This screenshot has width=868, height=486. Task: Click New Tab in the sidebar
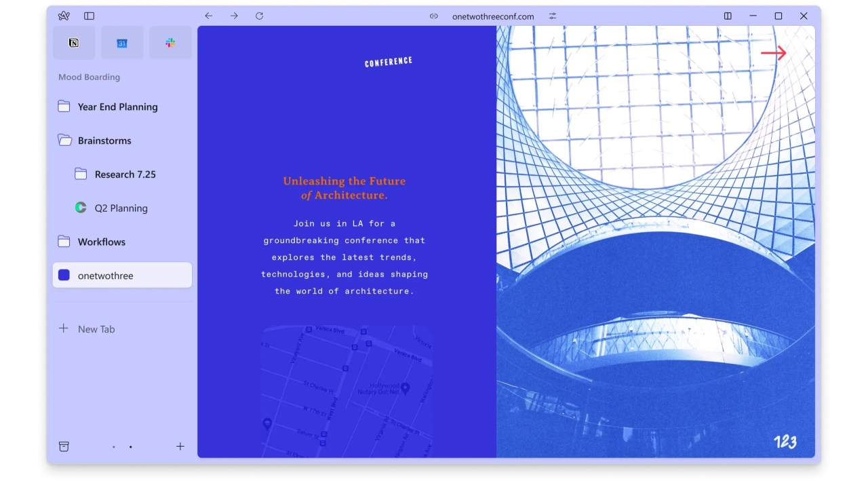click(96, 329)
